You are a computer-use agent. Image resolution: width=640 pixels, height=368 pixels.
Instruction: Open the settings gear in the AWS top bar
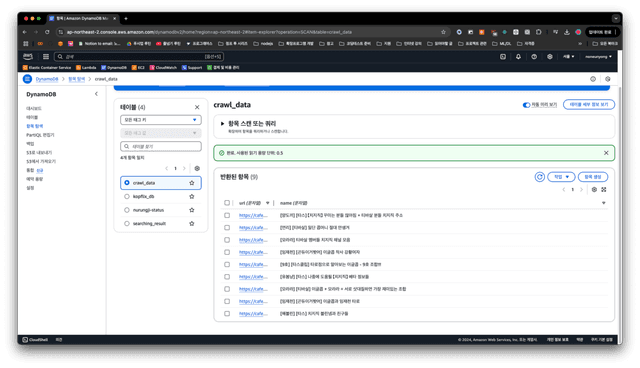click(x=549, y=57)
